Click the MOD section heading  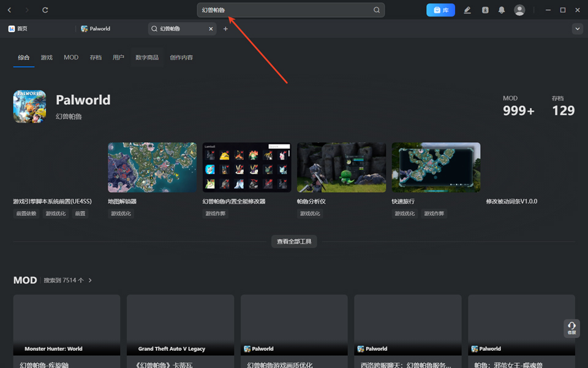[25, 280]
